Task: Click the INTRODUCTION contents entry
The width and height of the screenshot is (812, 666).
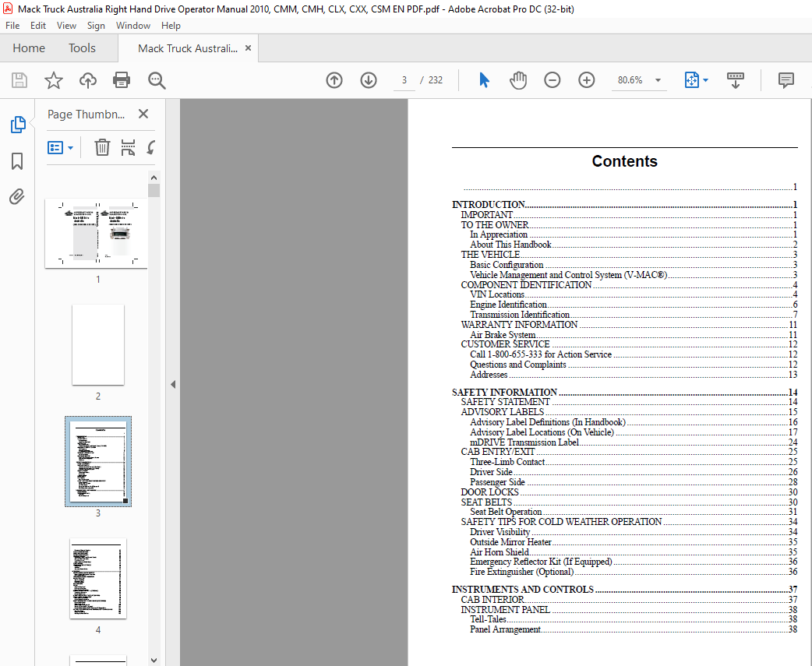Action: tap(624, 204)
